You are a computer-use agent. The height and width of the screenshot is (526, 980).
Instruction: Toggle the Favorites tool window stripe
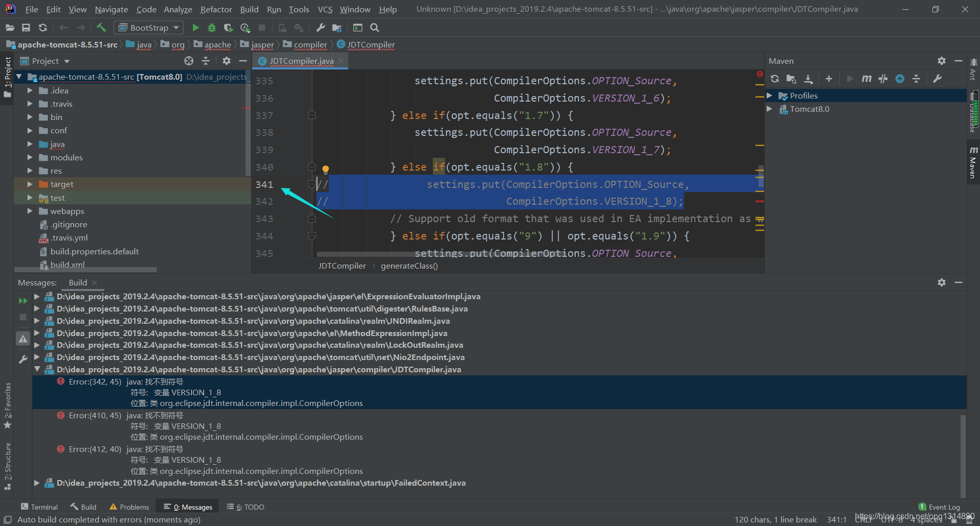coord(7,405)
